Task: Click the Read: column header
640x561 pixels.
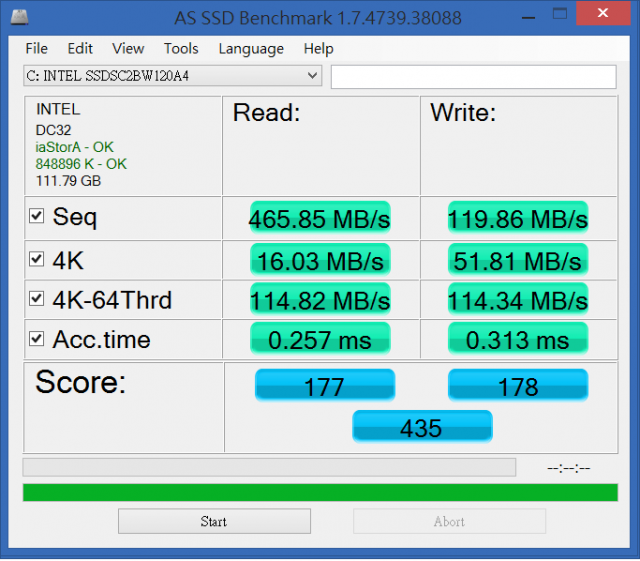Action: click(x=266, y=112)
